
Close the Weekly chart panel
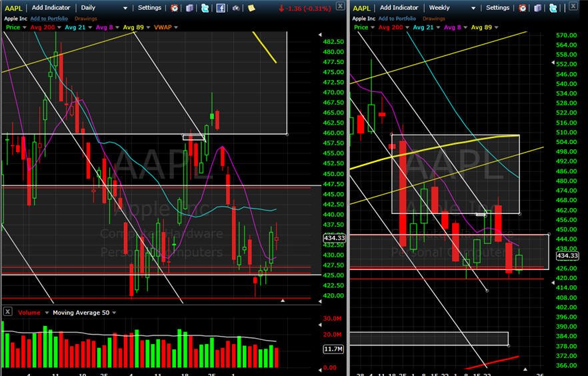pos(573,5)
